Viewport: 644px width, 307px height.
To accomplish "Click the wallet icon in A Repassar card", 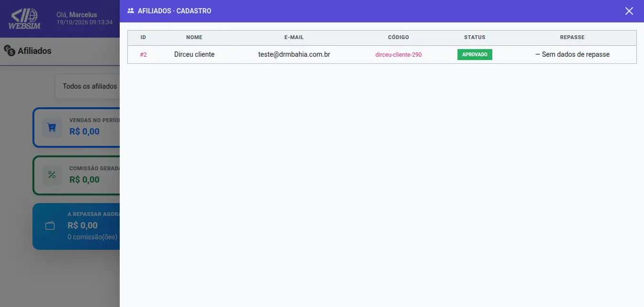I will coord(50,226).
